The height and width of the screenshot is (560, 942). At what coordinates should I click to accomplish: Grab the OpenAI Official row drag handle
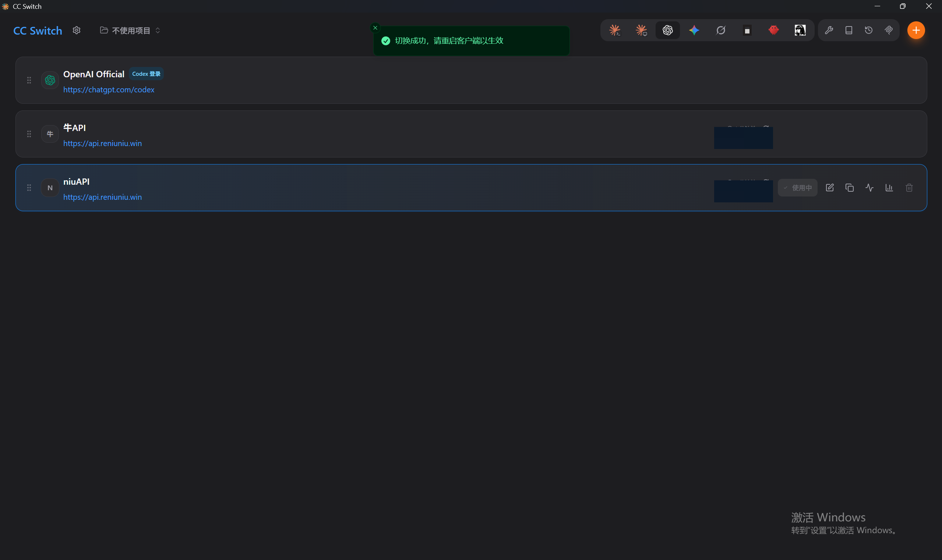(x=29, y=80)
